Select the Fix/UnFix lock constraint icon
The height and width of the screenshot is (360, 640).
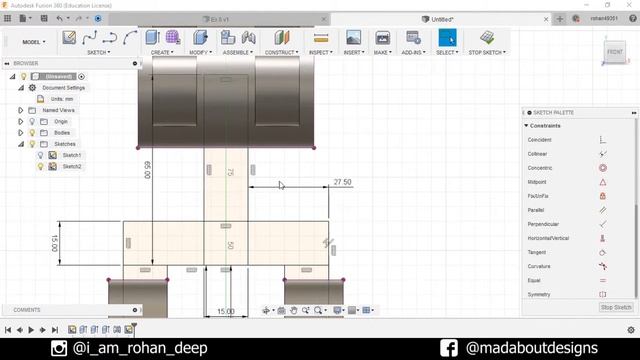[602, 196]
